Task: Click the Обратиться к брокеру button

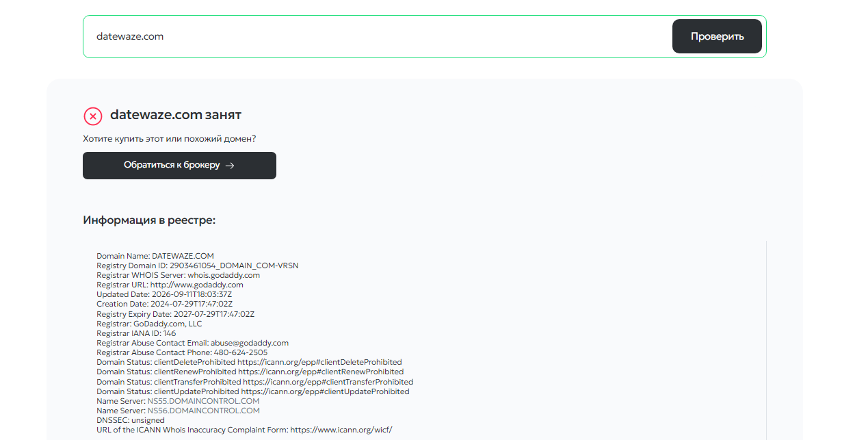Action: pyautogui.click(x=179, y=166)
